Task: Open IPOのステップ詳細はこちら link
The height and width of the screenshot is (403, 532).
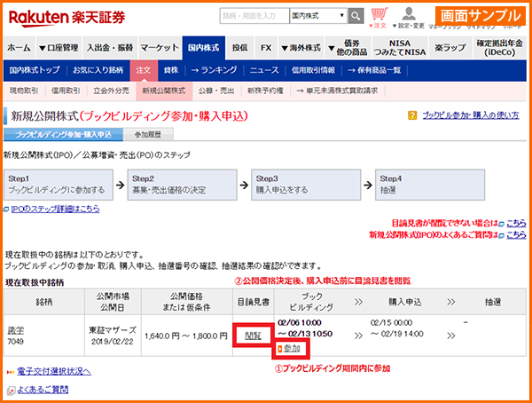Action: coord(55,209)
